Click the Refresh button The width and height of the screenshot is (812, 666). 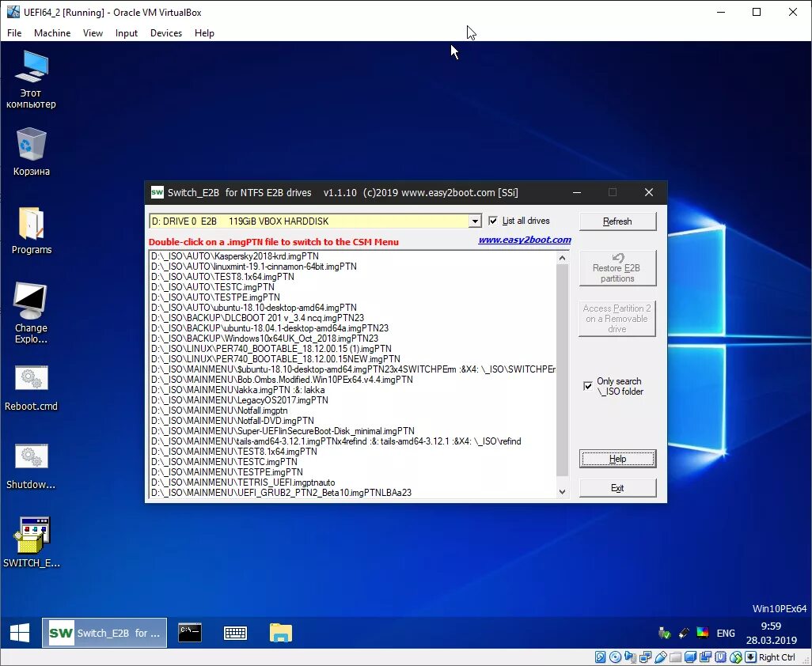point(617,221)
